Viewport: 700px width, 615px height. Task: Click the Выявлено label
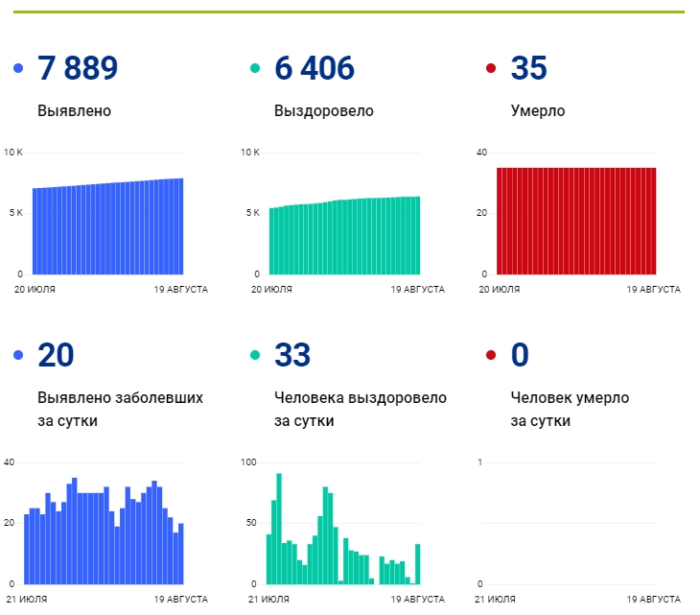coord(74,110)
